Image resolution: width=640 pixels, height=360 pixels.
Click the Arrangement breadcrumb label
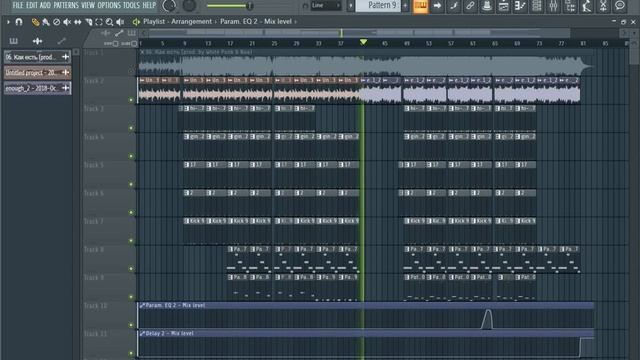(191, 22)
